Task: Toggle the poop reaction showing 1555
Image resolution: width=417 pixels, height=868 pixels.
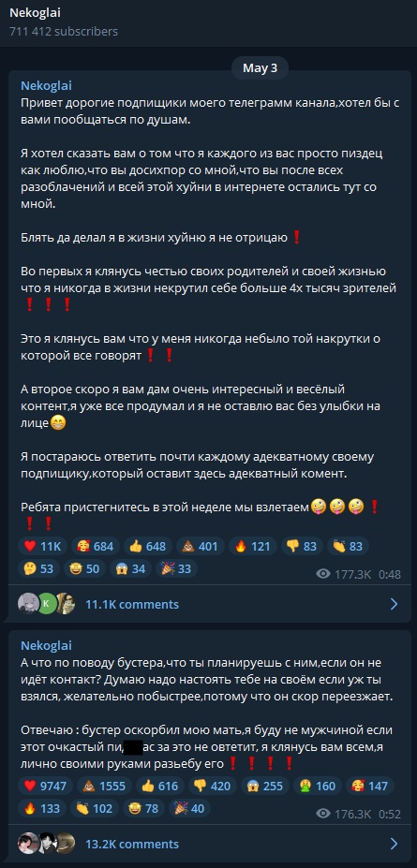Action: coord(104,787)
